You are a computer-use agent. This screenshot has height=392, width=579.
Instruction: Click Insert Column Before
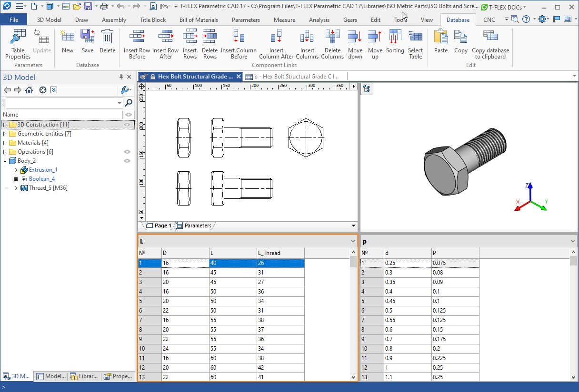tap(239, 44)
